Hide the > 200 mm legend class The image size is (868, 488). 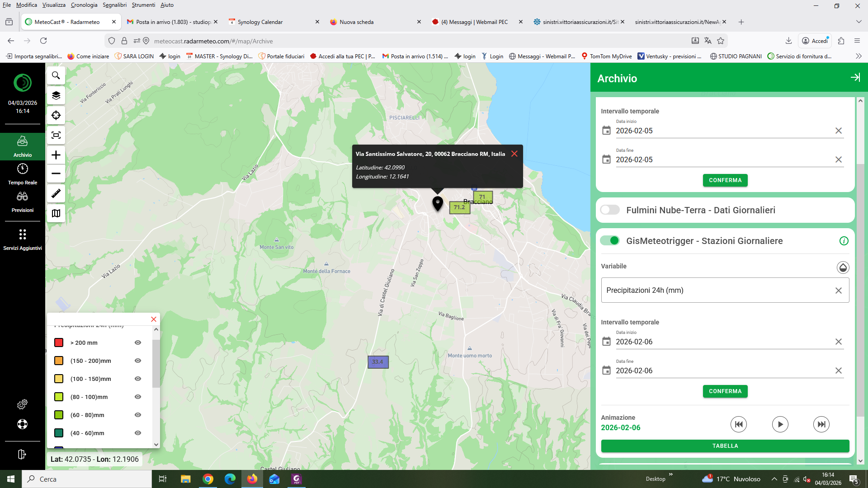(x=138, y=343)
